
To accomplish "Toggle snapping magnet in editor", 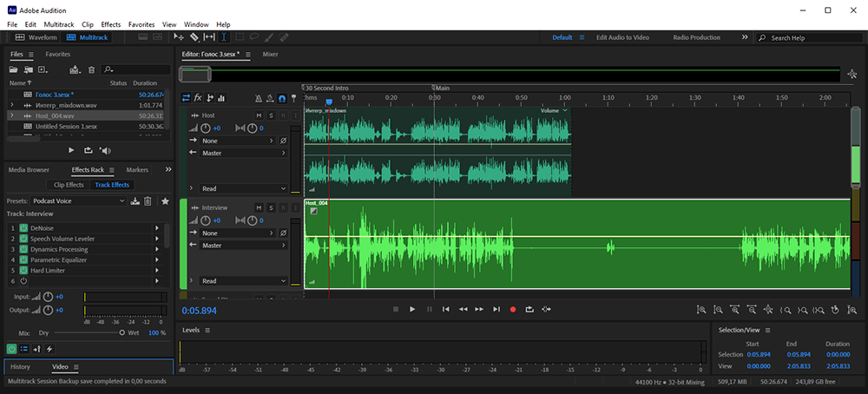I will pyautogui.click(x=282, y=99).
